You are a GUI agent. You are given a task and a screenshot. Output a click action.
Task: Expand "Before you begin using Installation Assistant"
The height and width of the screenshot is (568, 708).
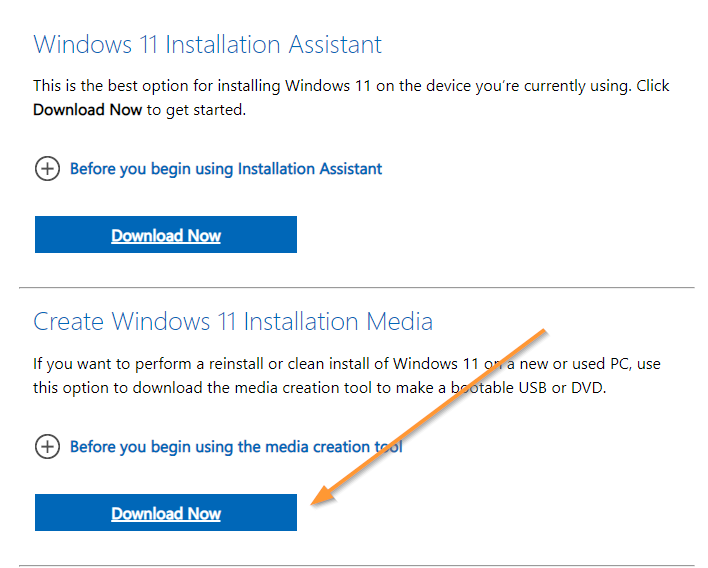[225, 169]
